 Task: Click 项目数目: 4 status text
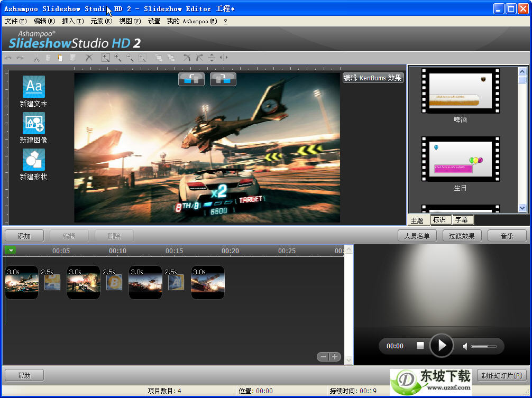coord(164,391)
